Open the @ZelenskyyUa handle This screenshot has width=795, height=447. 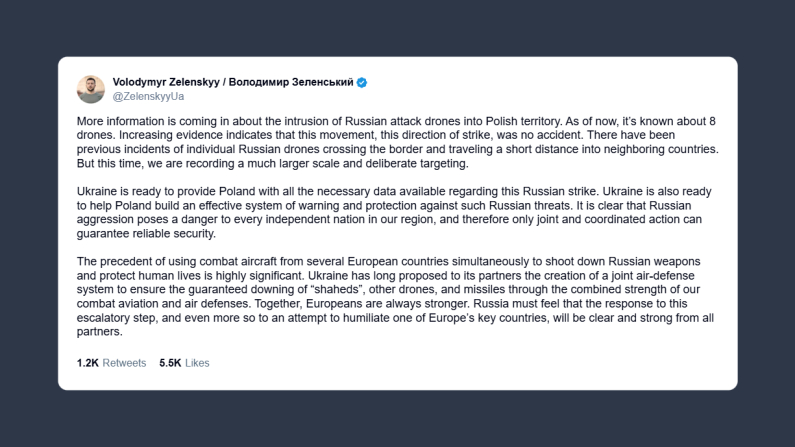[x=146, y=97]
